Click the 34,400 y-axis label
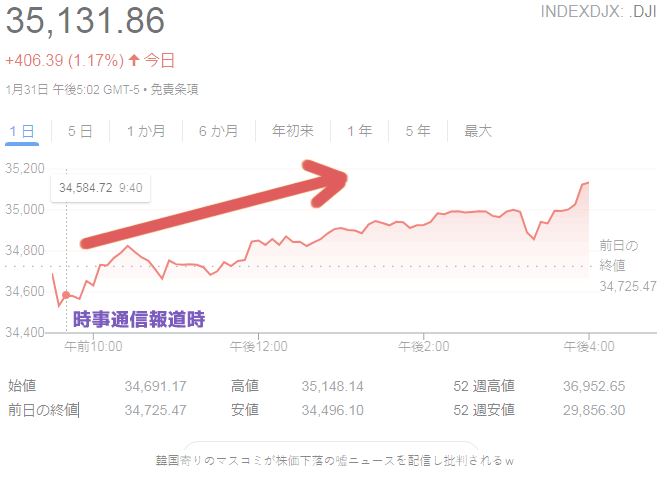 click(25, 332)
